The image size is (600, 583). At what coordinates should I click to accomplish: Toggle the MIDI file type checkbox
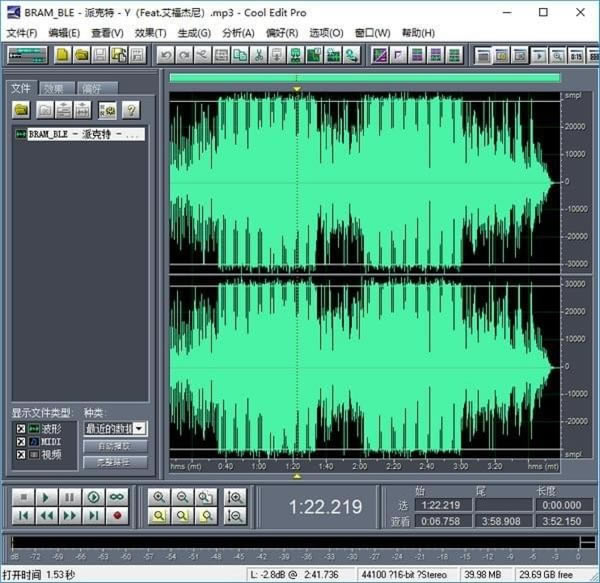pos(20,441)
